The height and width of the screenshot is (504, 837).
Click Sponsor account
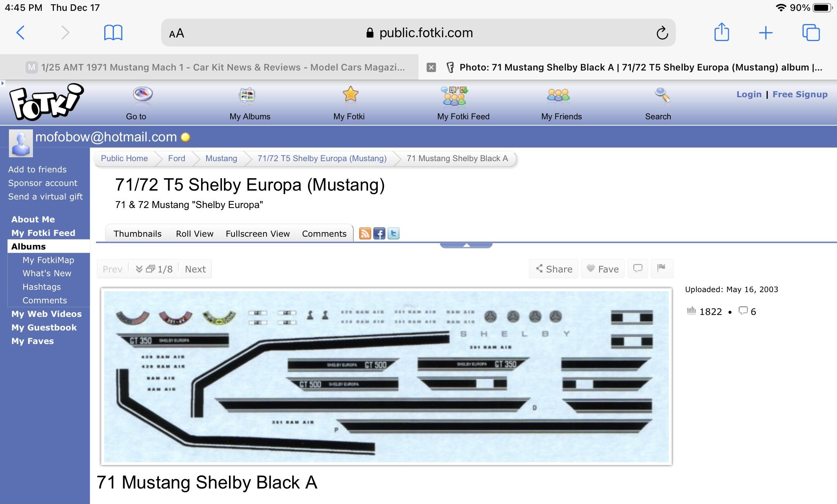click(x=43, y=183)
